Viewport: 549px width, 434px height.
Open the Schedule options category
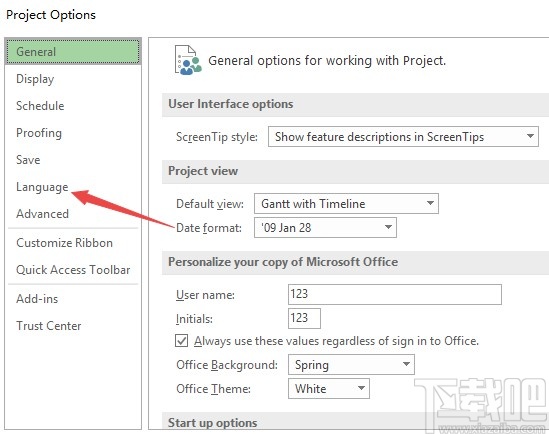[40, 106]
